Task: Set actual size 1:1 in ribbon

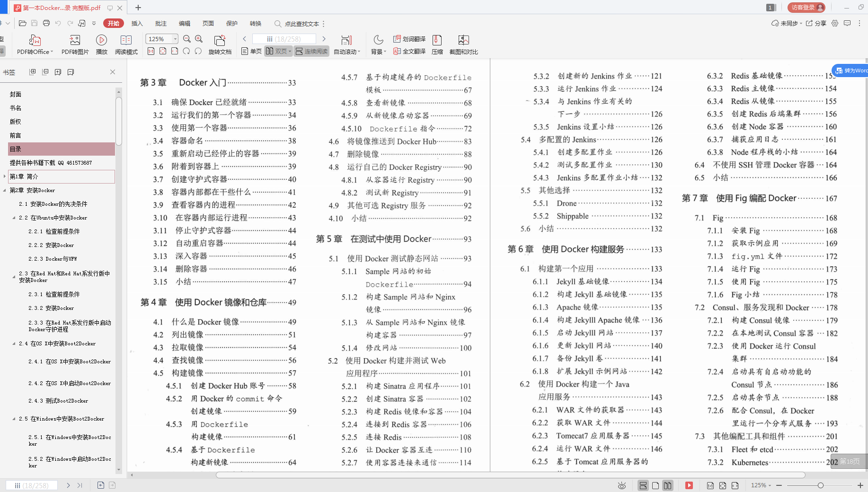Action: coord(151,51)
